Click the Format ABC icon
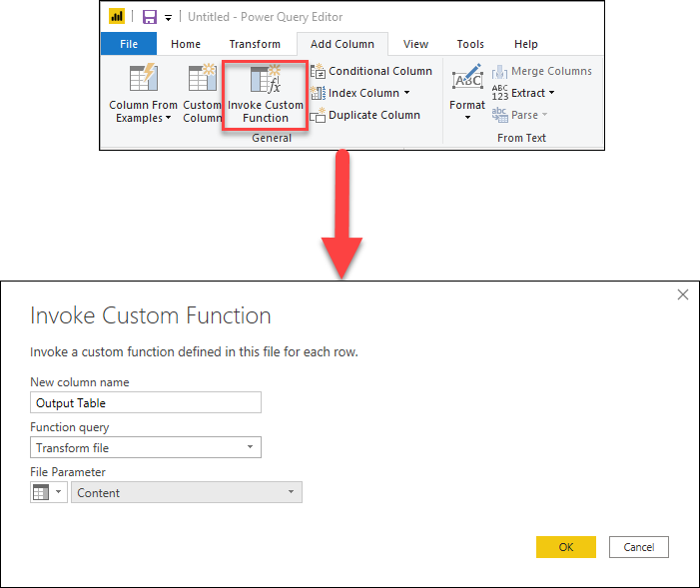Image resolution: width=700 pixels, height=588 pixels. (467, 78)
